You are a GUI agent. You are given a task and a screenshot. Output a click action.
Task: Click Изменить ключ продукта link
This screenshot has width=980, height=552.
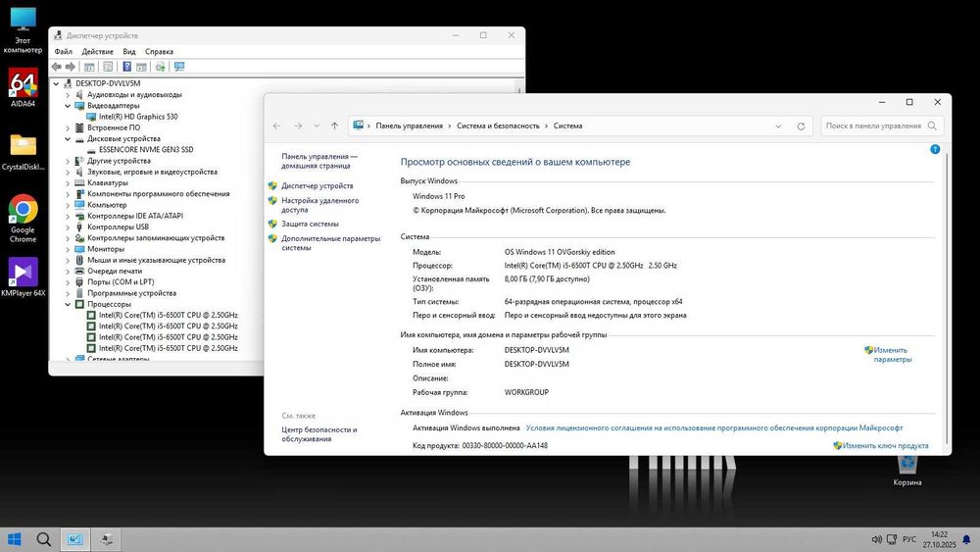pos(885,446)
